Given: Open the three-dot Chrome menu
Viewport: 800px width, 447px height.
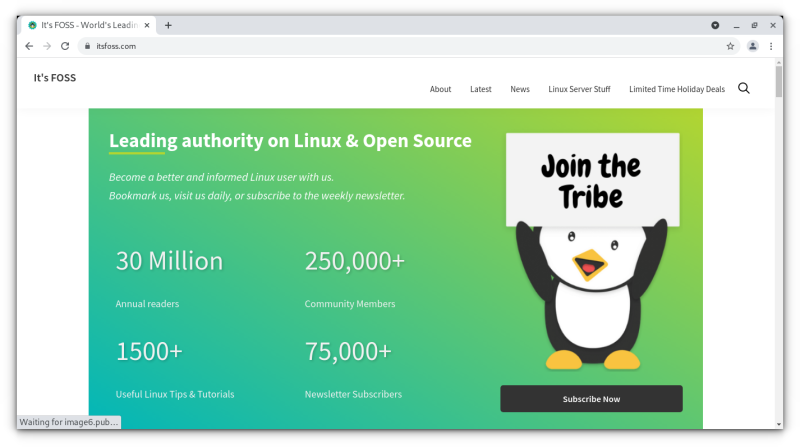Looking at the screenshot, I should (x=771, y=46).
